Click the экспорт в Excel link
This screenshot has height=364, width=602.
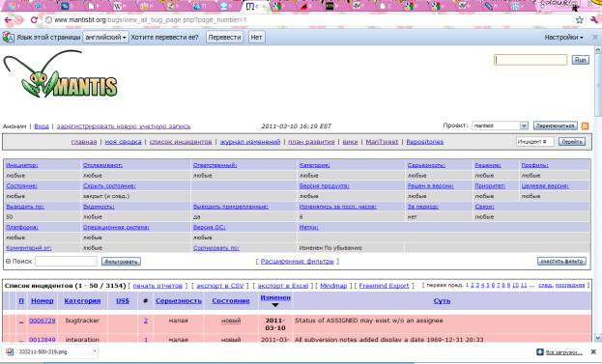pos(283,286)
